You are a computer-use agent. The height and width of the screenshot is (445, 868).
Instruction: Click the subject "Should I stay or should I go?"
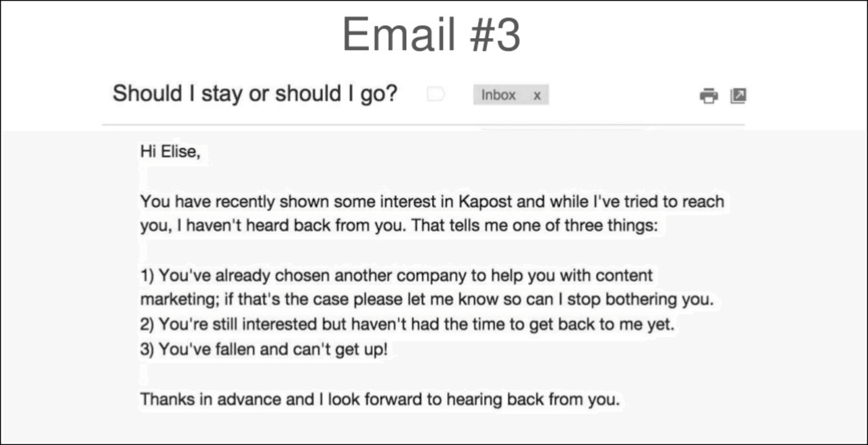click(254, 94)
